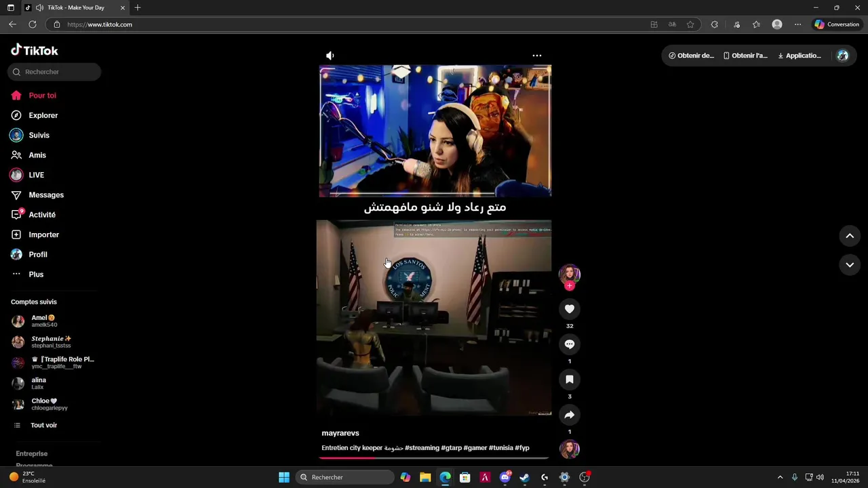This screenshot has height=488, width=868.
Task: Click in the Rechercher search field on TikTok
Action: tap(55, 72)
